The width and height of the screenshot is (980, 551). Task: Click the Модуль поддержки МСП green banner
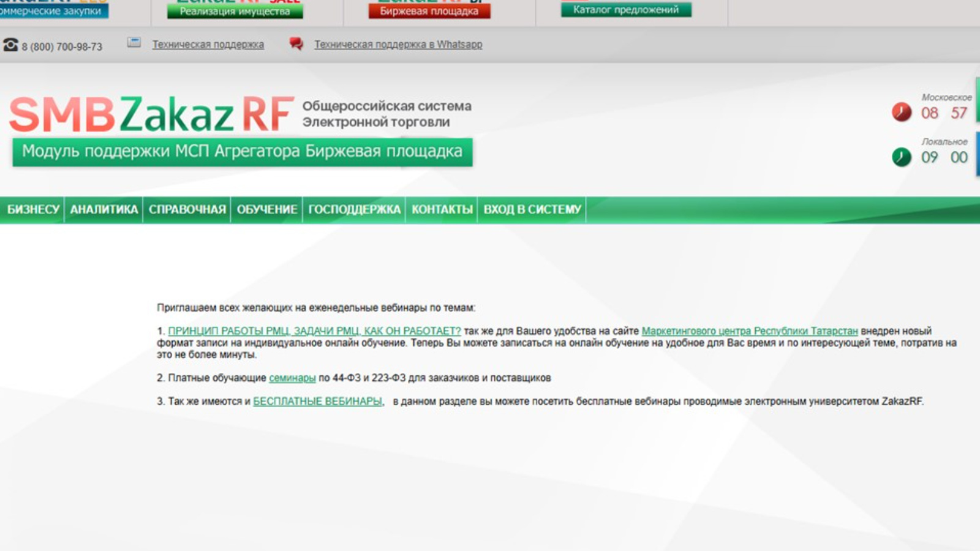pyautogui.click(x=242, y=152)
